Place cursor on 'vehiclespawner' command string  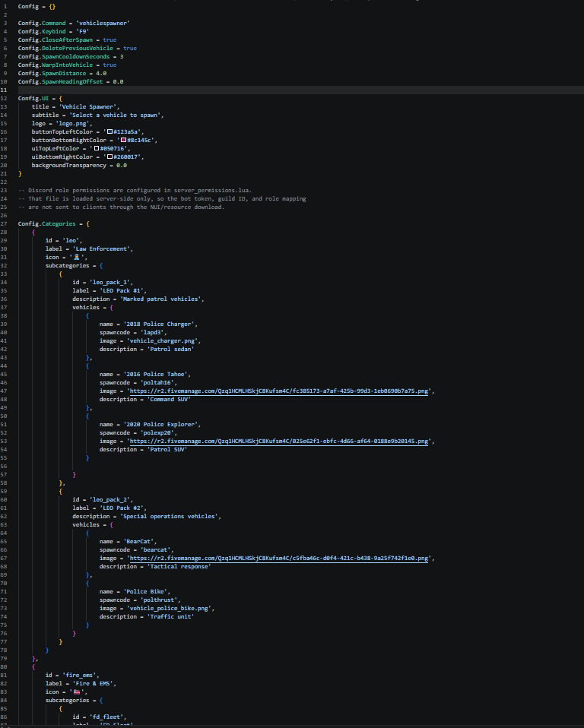[103, 24]
